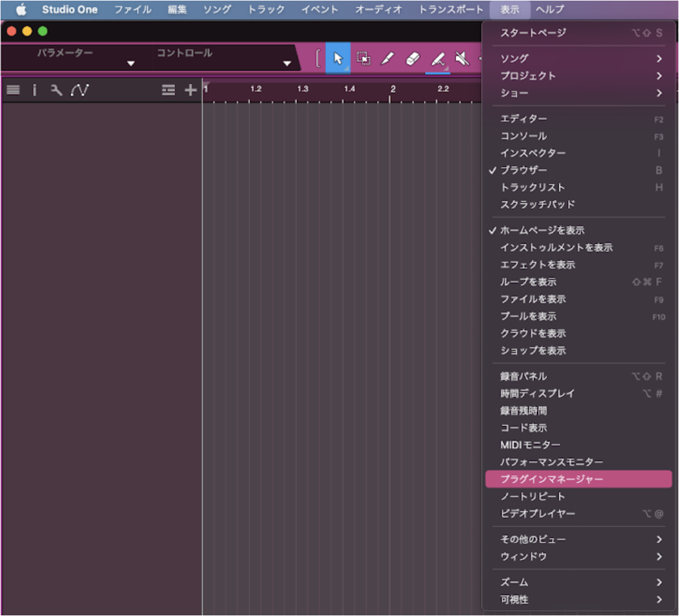Open プラグインマネージャー highlighted item
Viewport: 679px width, 616px height.
tap(578, 479)
